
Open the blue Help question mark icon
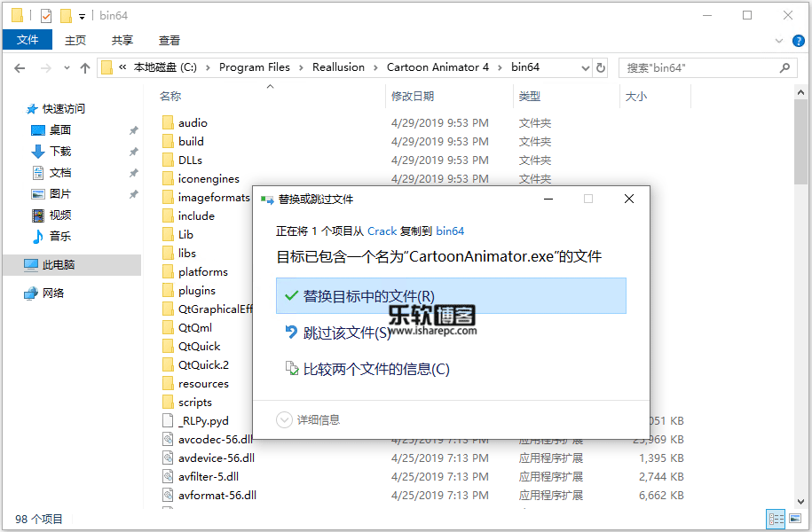[798, 41]
